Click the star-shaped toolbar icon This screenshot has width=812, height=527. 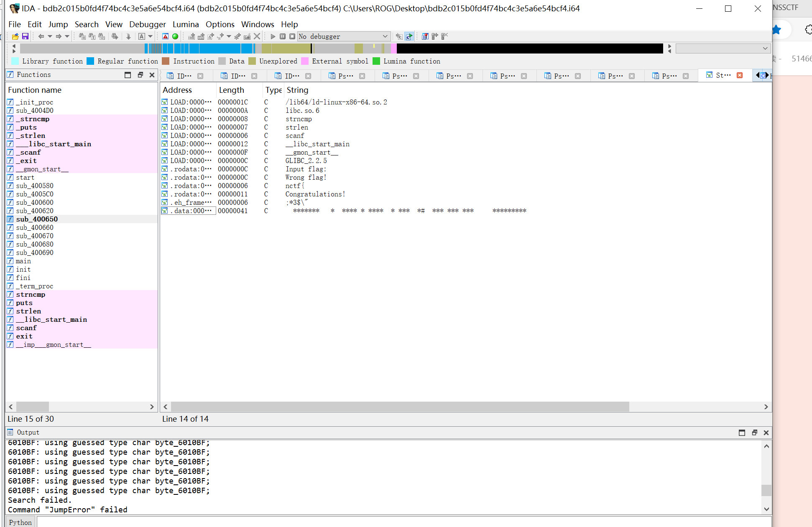tap(237, 36)
